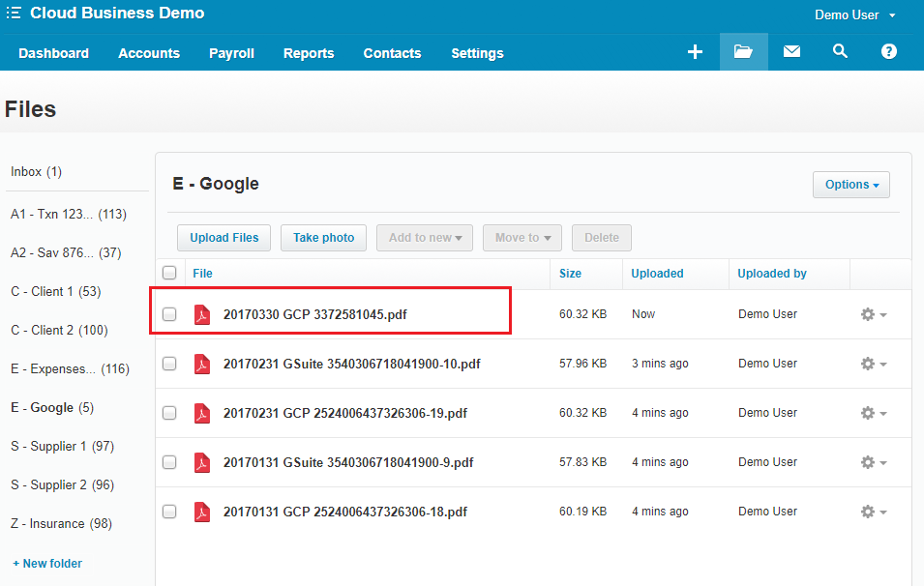Tick checkbox for 20170231 GCP 2524006437326306-19.pdf
This screenshot has height=586, width=924.
pyautogui.click(x=169, y=414)
